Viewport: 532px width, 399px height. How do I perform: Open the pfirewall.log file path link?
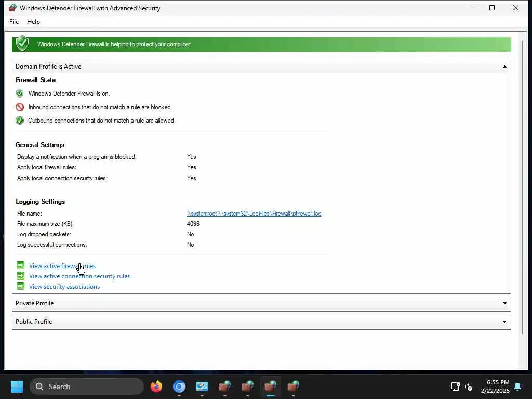(x=254, y=214)
